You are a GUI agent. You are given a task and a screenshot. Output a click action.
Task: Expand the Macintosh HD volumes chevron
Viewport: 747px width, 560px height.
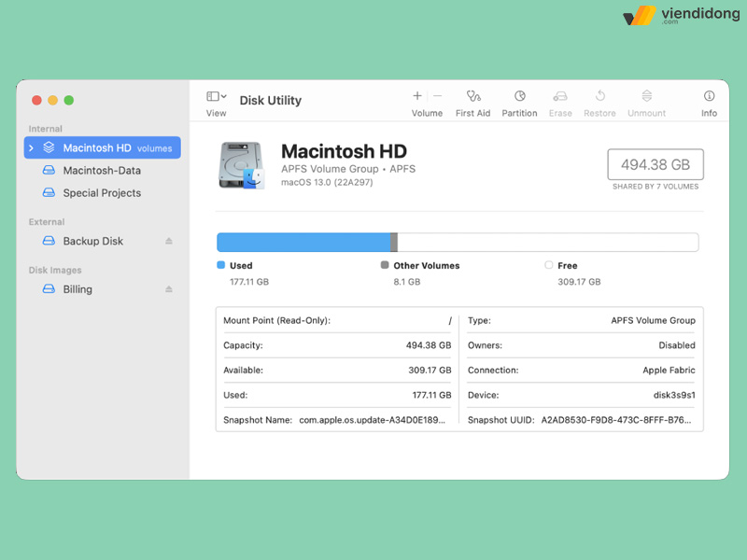click(32, 147)
